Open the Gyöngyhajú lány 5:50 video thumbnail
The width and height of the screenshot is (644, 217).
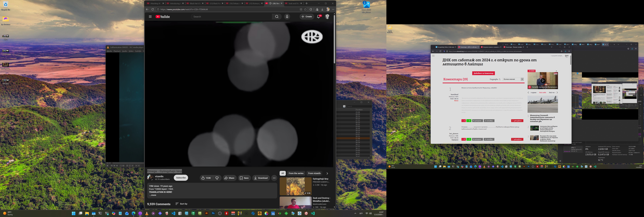(296, 186)
